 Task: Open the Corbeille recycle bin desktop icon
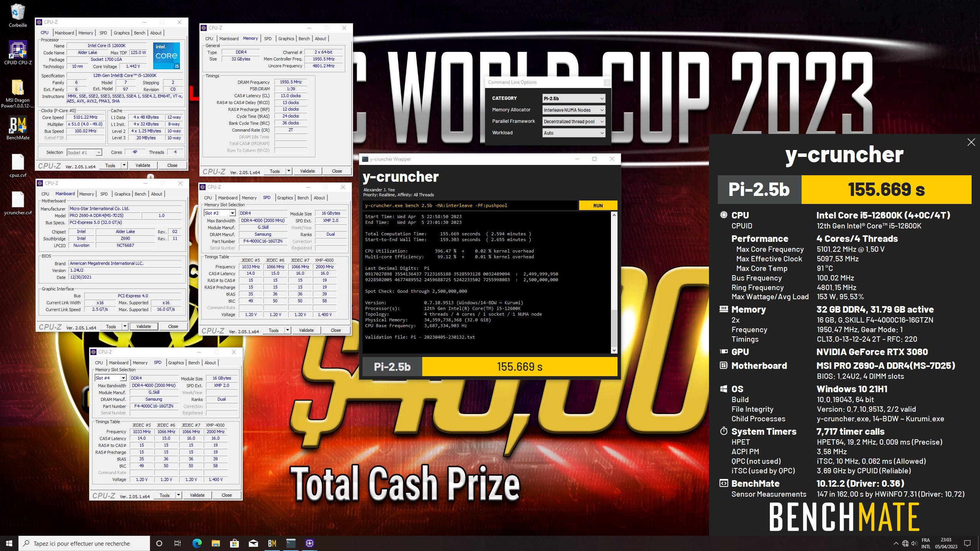(x=18, y=15)
